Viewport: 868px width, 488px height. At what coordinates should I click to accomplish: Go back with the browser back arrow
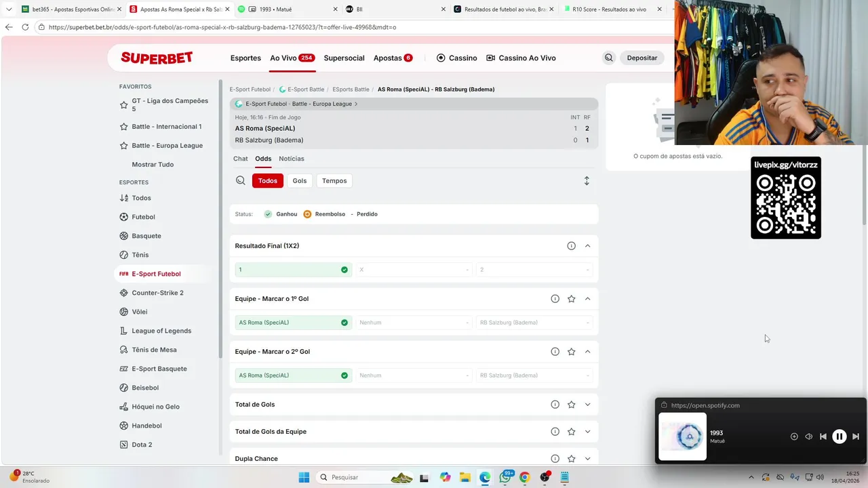[x=8, y=27]
